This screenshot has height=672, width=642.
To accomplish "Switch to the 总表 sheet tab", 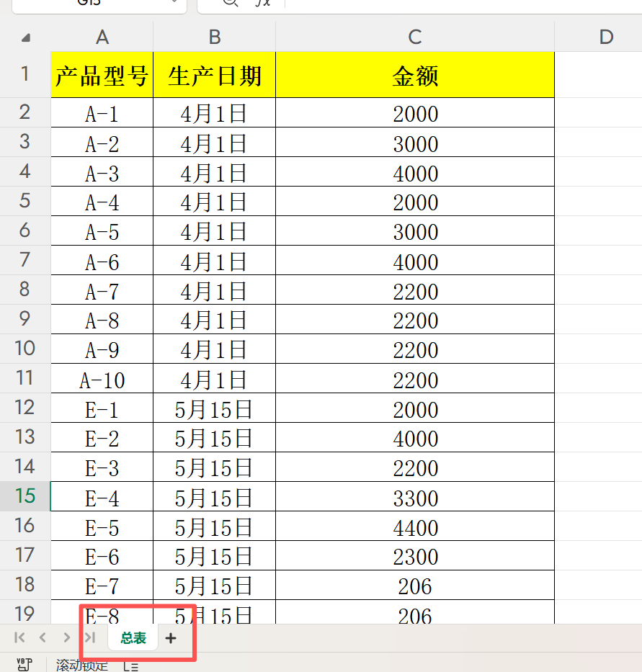I will click(132, 637).
